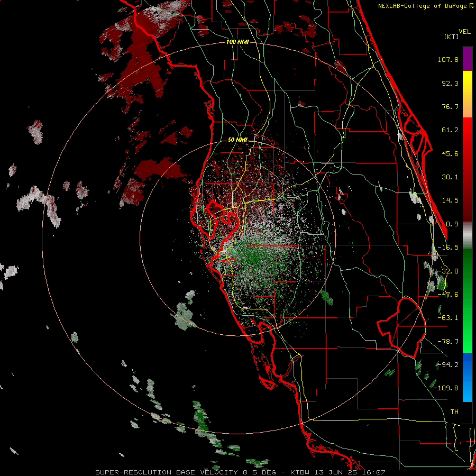
Task: Pick the dark TH segment of the color bar
Action: 467,412
